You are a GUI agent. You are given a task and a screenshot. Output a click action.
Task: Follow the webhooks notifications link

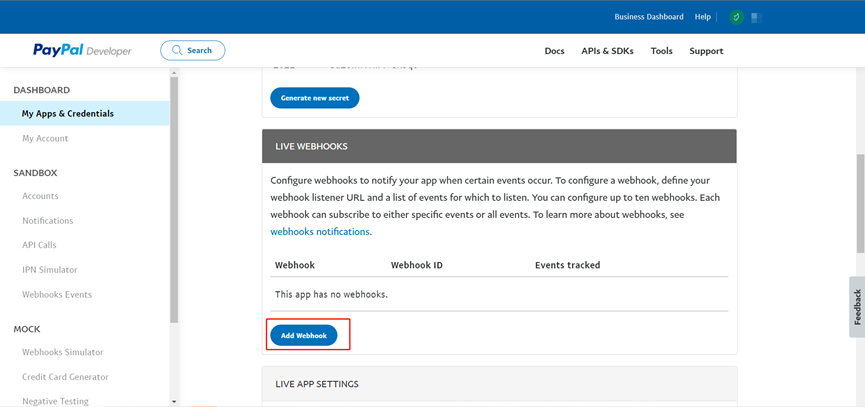[x=320, y=232]
